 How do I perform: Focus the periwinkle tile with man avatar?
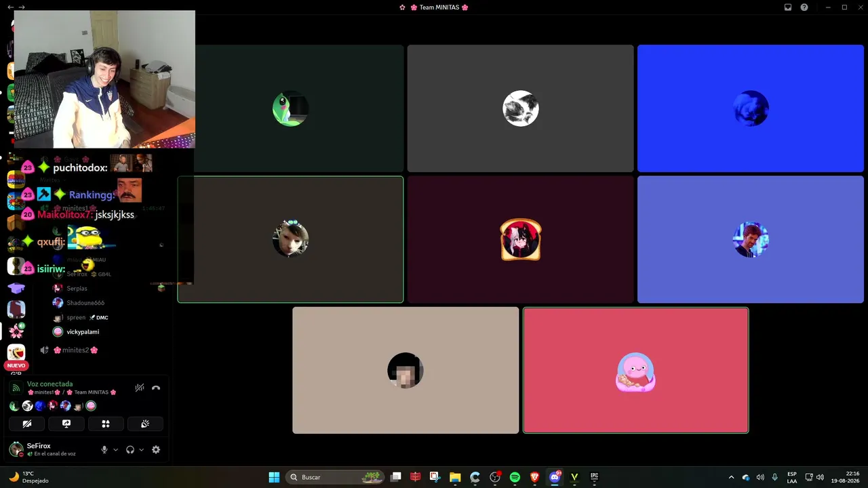(751, 239)
